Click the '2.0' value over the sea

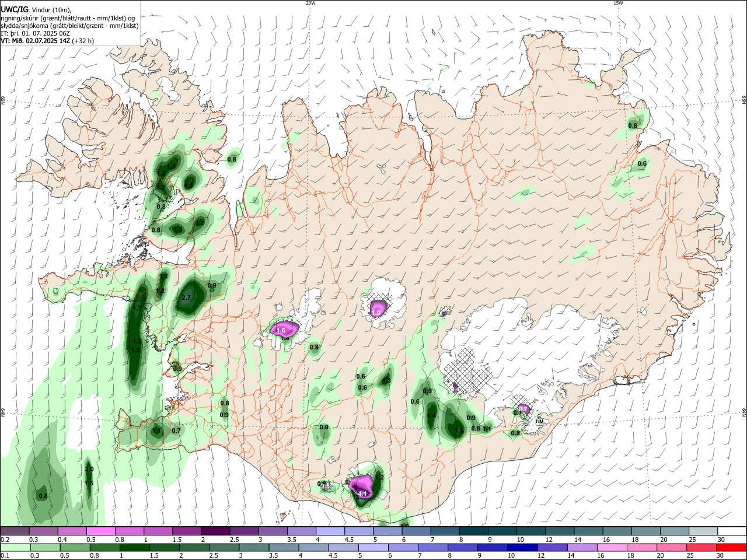point(89,469)
